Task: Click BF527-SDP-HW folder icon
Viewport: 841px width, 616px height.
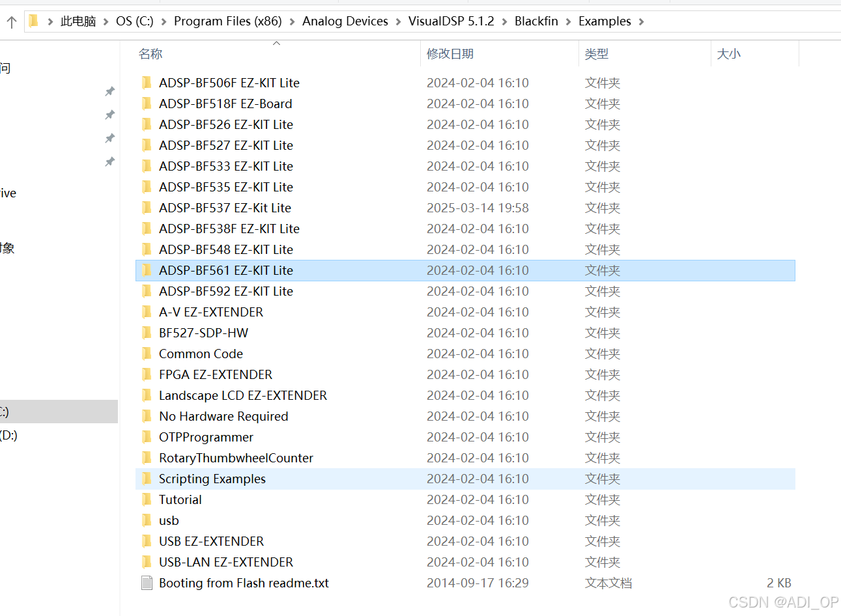Action: [x=147, y=333]
